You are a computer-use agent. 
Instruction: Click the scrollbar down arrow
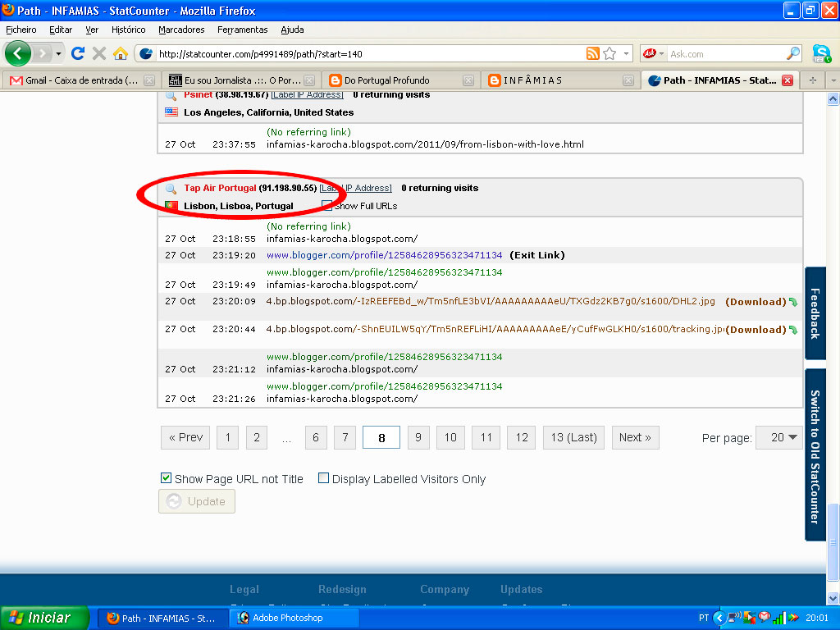point(833,598)
